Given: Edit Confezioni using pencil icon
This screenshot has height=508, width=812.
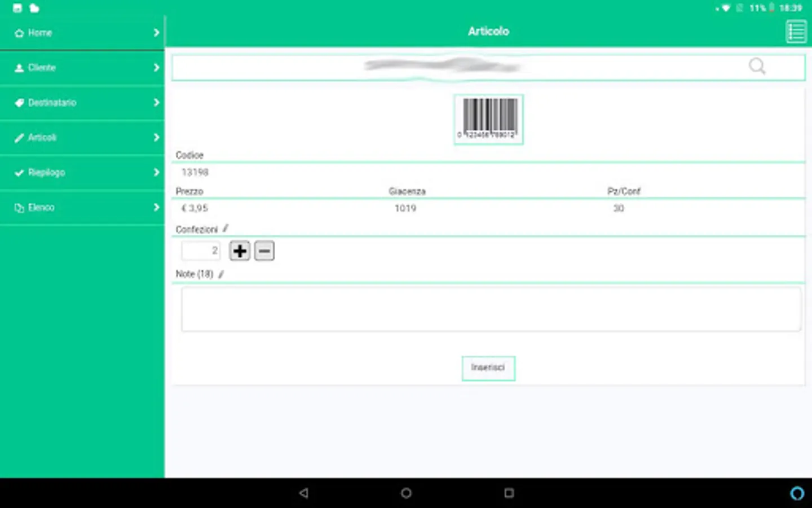Looking at the screenshot, I should point(225,229).
